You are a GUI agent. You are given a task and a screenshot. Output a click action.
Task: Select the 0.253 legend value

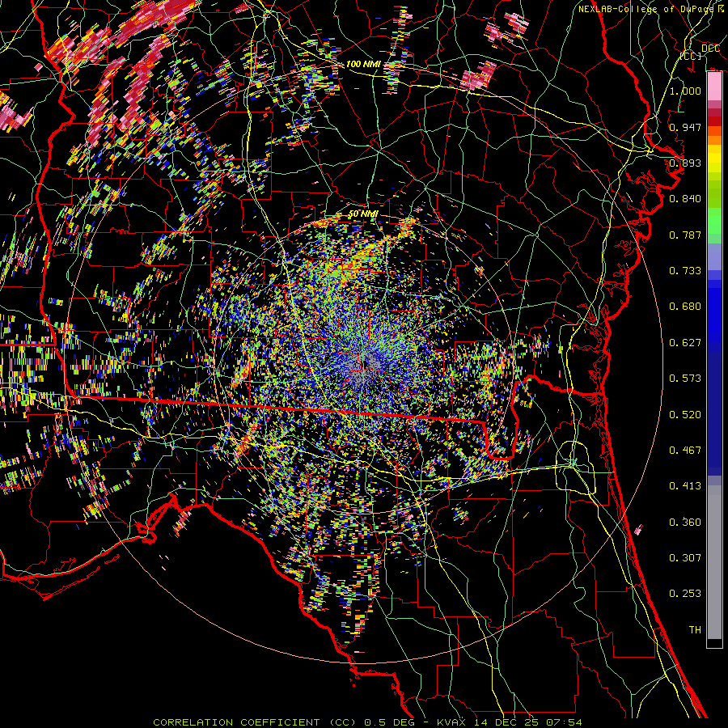[x=685, y=594]
